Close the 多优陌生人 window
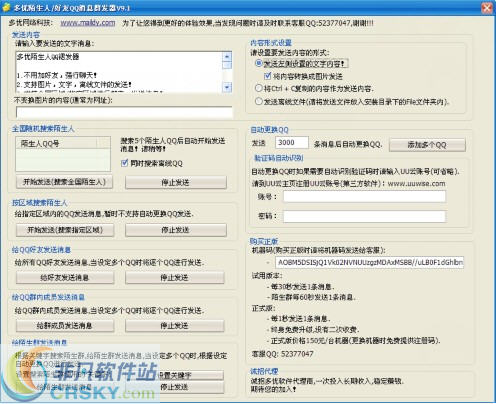Screen dimensions: 496x404 click(x=487, y=7)
